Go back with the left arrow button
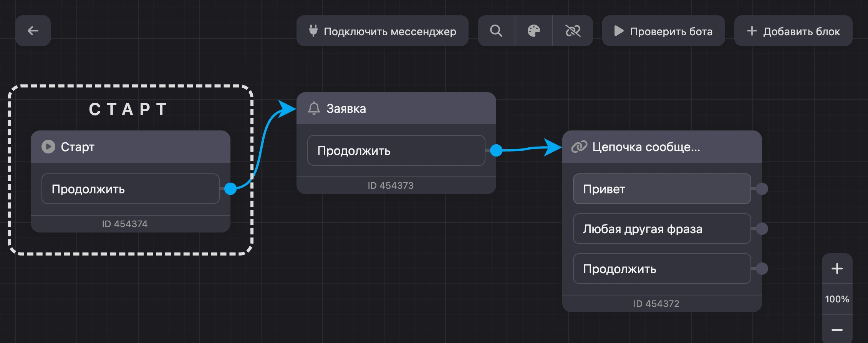 pos(33,31)
